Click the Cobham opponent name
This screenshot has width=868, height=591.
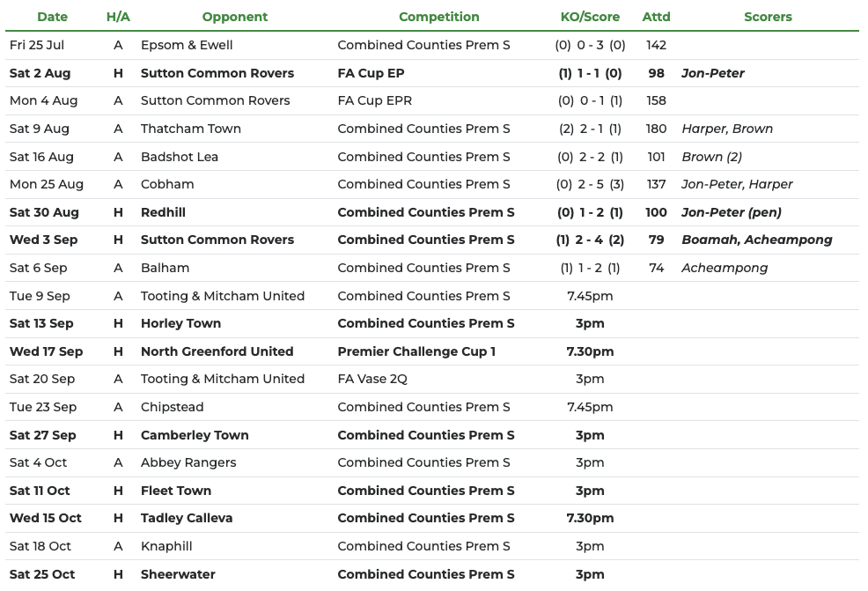click(x=167, y=184)
